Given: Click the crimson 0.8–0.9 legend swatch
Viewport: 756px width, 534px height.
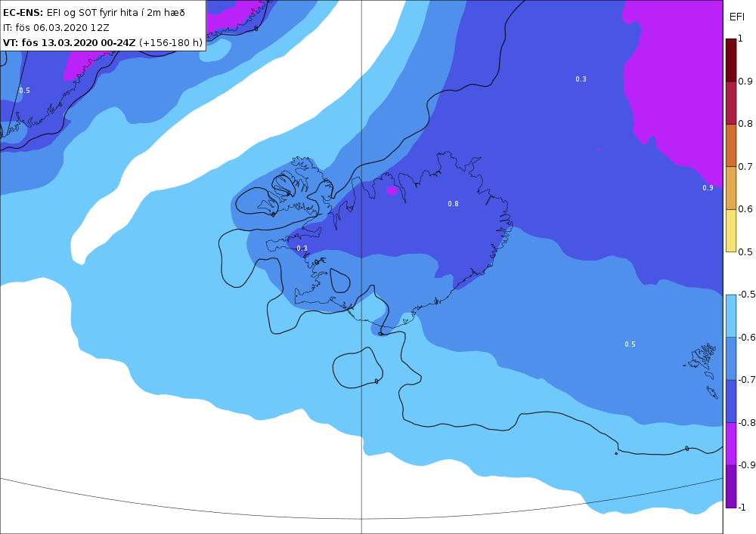Looking at the screenshot, I should coord(731,103).
